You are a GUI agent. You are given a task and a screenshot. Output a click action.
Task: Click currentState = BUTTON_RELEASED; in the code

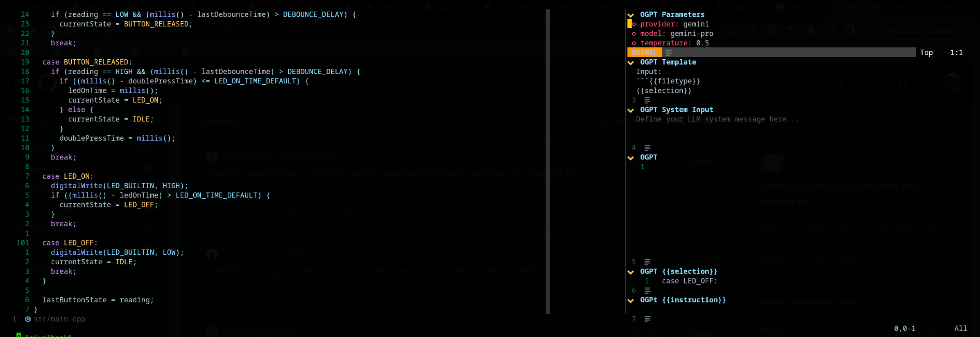tap(126, 24)
